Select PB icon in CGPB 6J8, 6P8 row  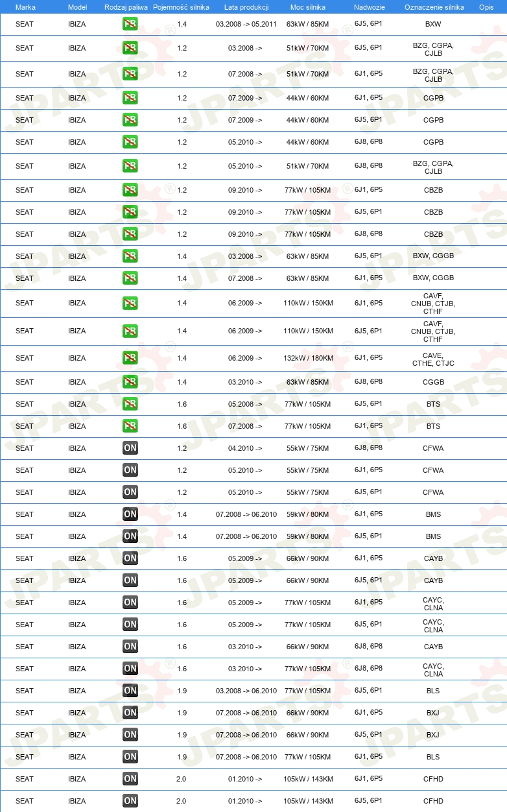130,142
